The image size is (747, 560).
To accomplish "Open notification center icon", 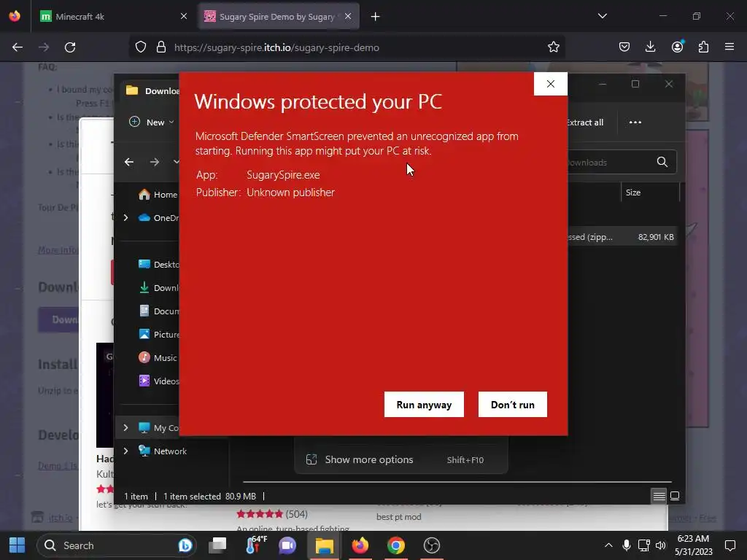I will pos(729,545).
